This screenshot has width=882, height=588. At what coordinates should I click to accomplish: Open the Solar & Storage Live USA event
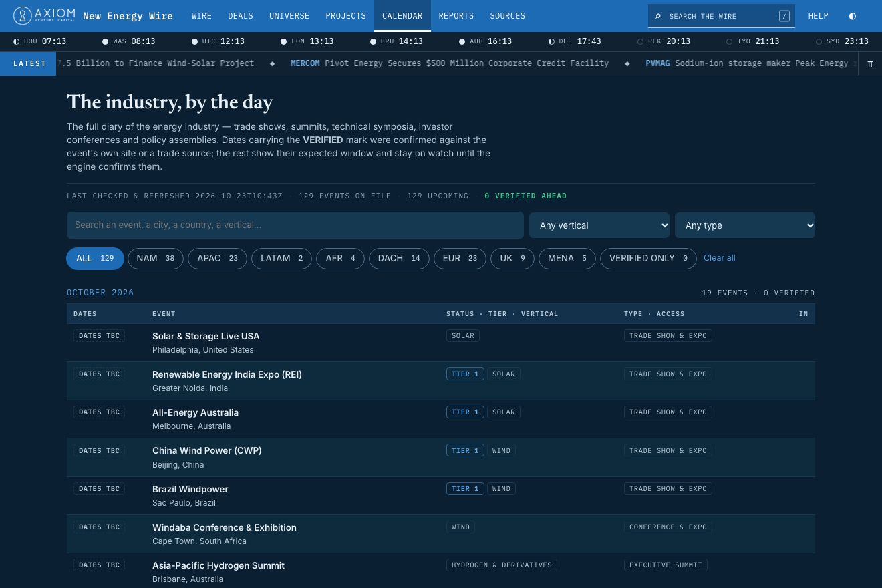click(206, 336)
